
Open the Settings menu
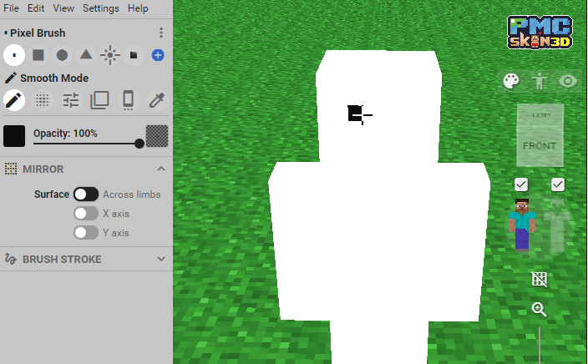click(x=101, y=8)
